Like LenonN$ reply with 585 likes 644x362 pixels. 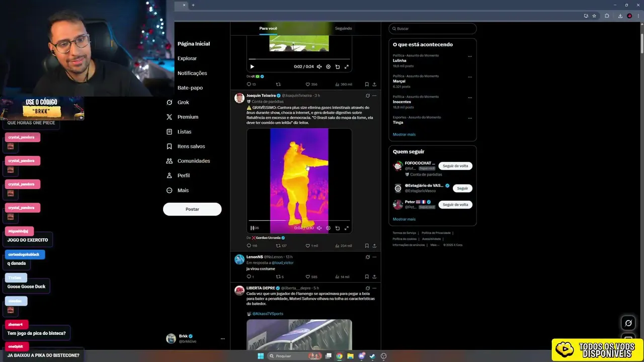click(311, 277)
